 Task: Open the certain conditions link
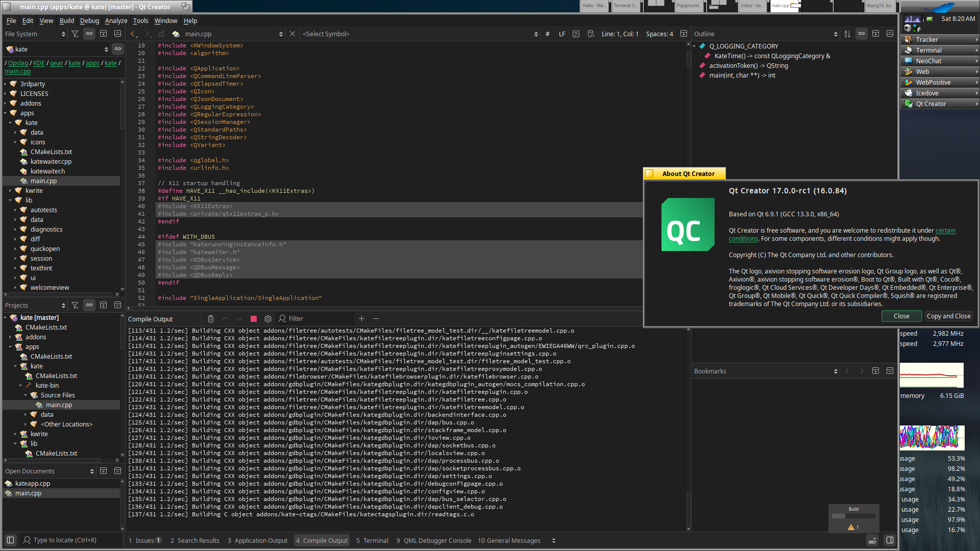pyautogui.click(x=945, y=231)
